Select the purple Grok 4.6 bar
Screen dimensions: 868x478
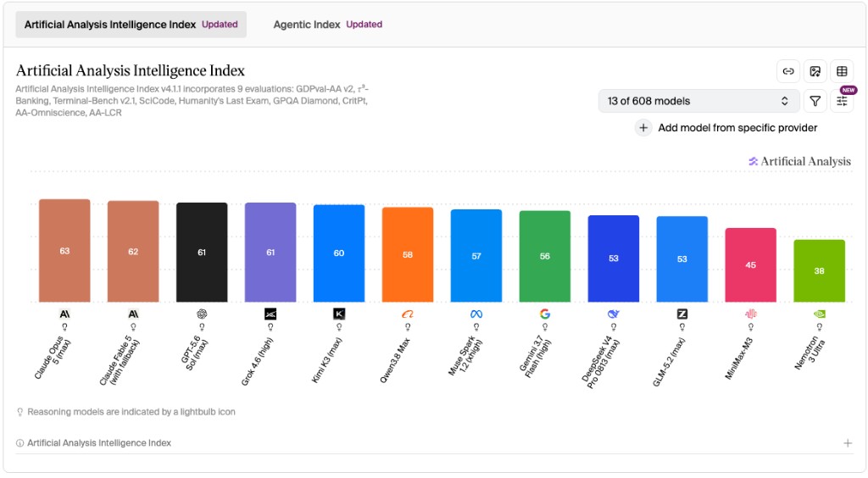point(270,253)
